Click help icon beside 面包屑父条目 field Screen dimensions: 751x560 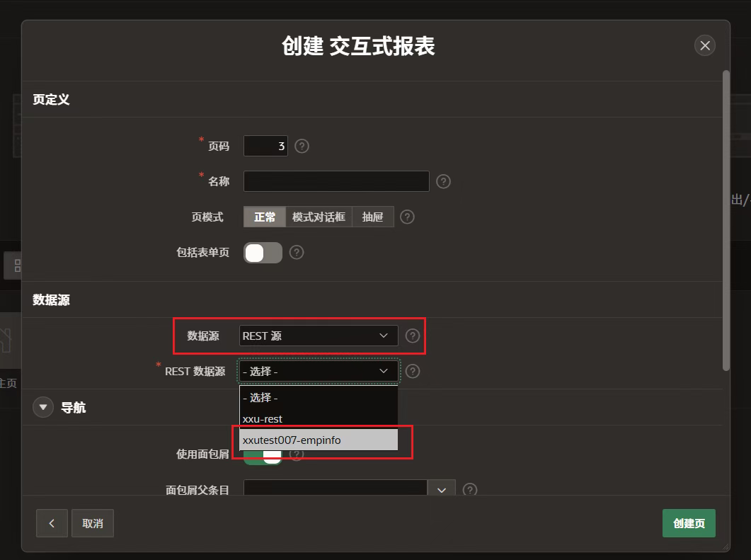click(x=470, y=490)
